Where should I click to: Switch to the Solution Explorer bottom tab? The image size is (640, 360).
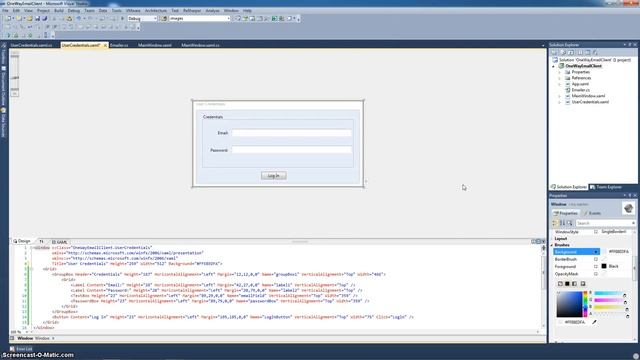tap(569, 187)
